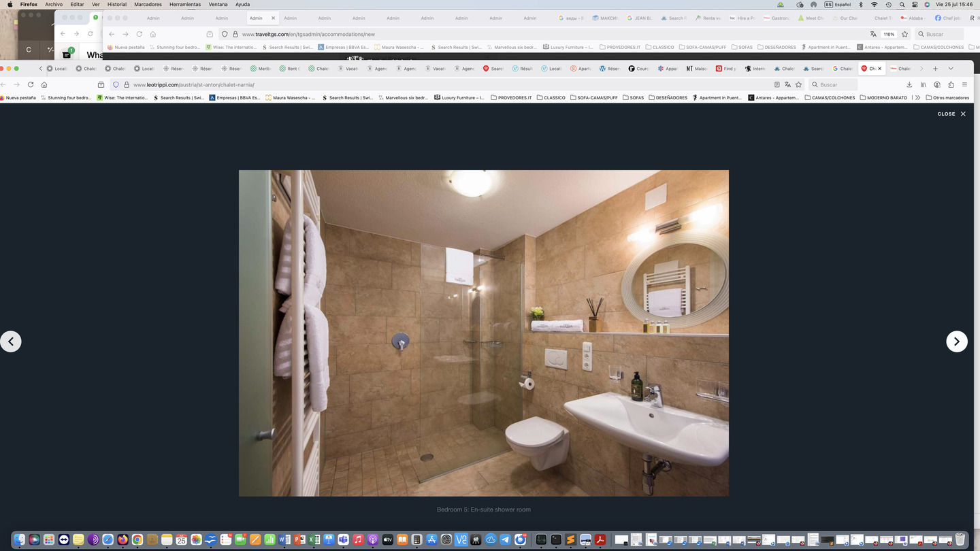Viewport: 980px width, 551px height.
Task: Bookmark this page with the star icon
Action: 798,84
